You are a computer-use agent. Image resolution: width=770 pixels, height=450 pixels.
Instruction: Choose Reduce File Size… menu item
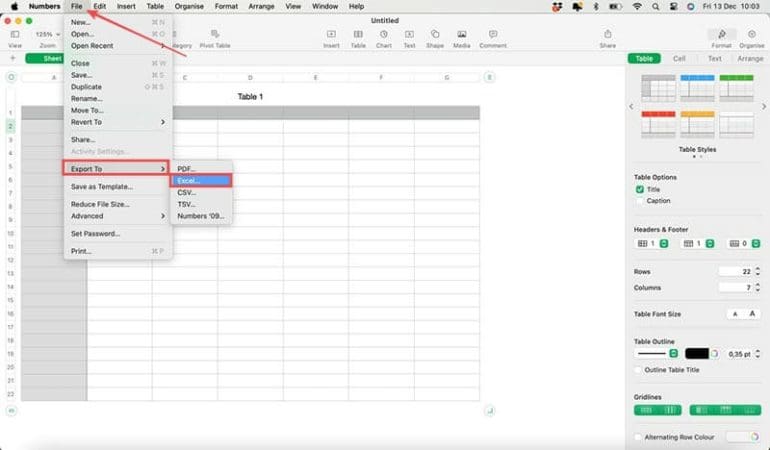coord(117,204)
